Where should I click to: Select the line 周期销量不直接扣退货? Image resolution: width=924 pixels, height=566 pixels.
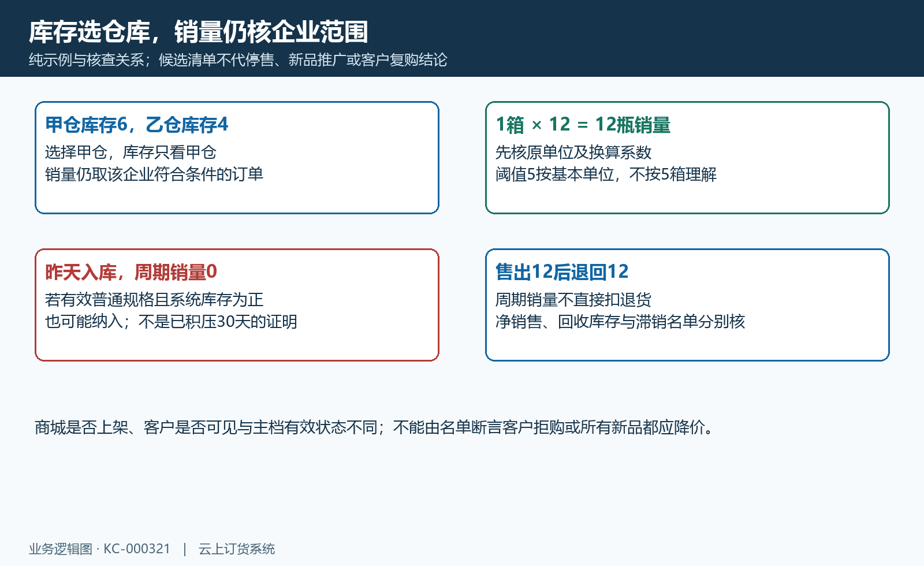point(573,300)
